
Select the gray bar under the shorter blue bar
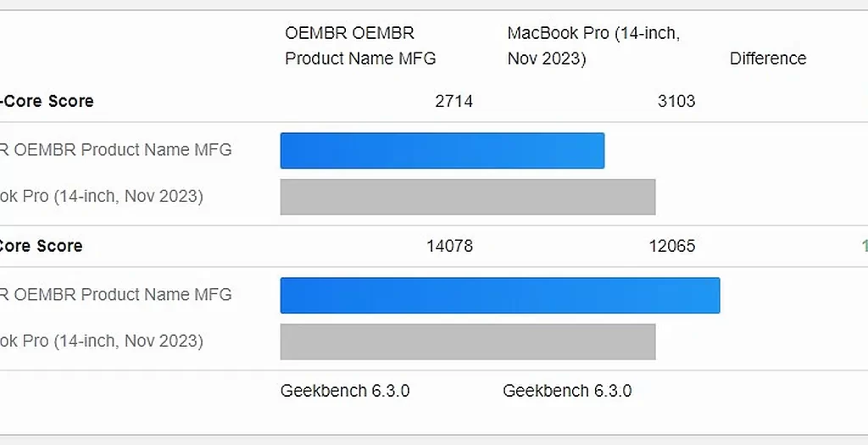tap(468, 197)
